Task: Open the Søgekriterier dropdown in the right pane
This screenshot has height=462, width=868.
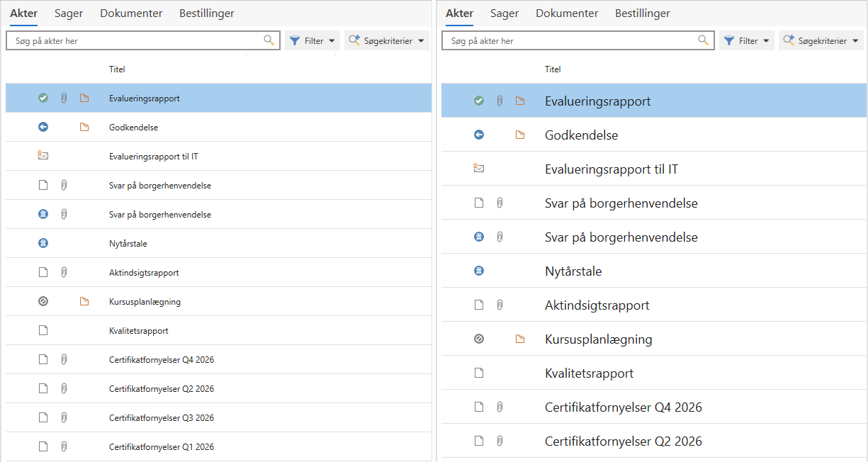Action: pos(821,40)
